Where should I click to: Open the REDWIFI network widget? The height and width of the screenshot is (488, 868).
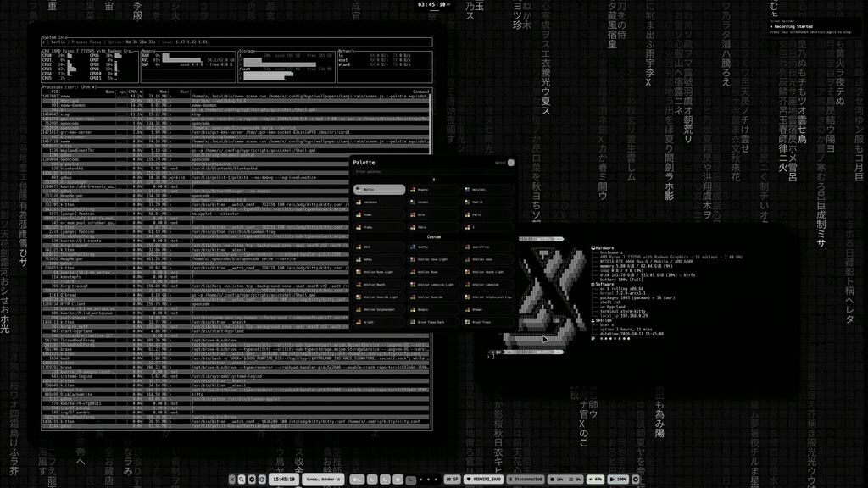[484, 480]
